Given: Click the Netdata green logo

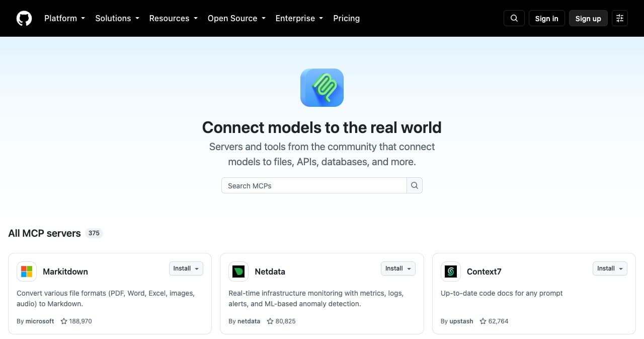Looking at the screenshot, I should pyautogui.click(x=238, y=272).
